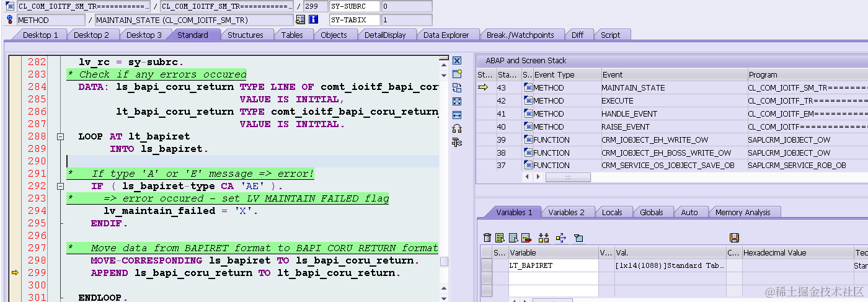Click the SY-SUBRC value field
Screen dimensions: 868x302
click(x=406, y=6)
